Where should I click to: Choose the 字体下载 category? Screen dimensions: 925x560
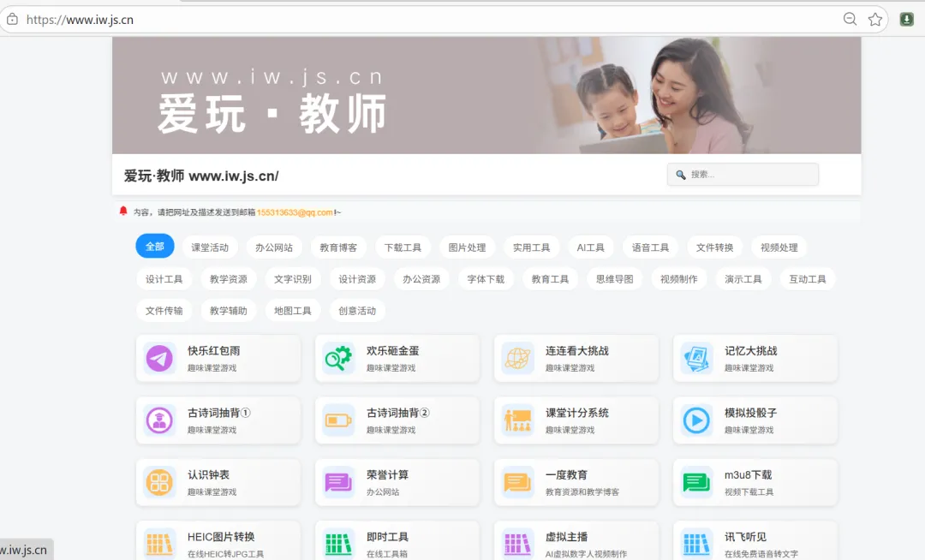coord(486,279)
